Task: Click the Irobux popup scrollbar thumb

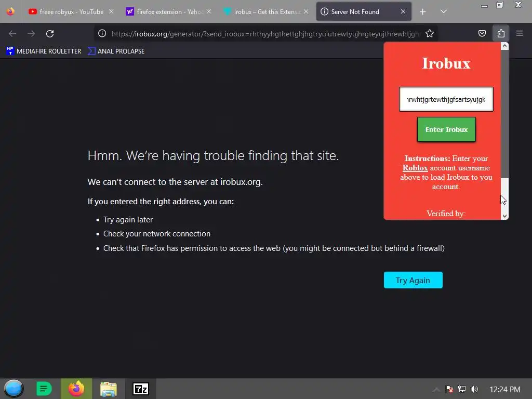Action: pos(505,114)
